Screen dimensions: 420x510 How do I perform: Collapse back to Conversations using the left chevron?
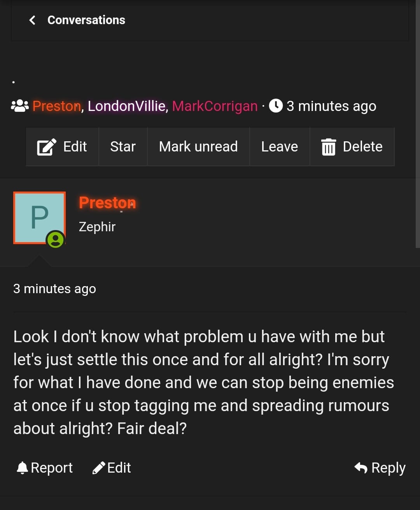pyautogui.click(x=33, y=20)
